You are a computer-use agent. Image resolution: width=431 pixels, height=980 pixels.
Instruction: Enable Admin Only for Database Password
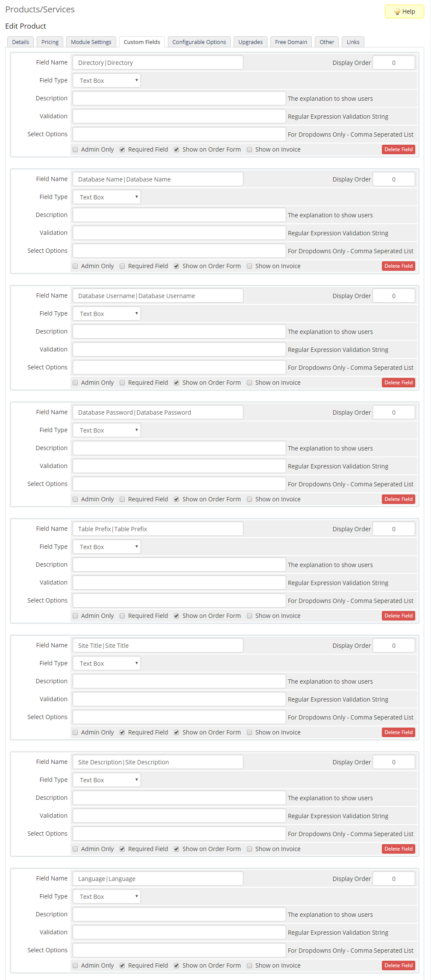[75, 499]
